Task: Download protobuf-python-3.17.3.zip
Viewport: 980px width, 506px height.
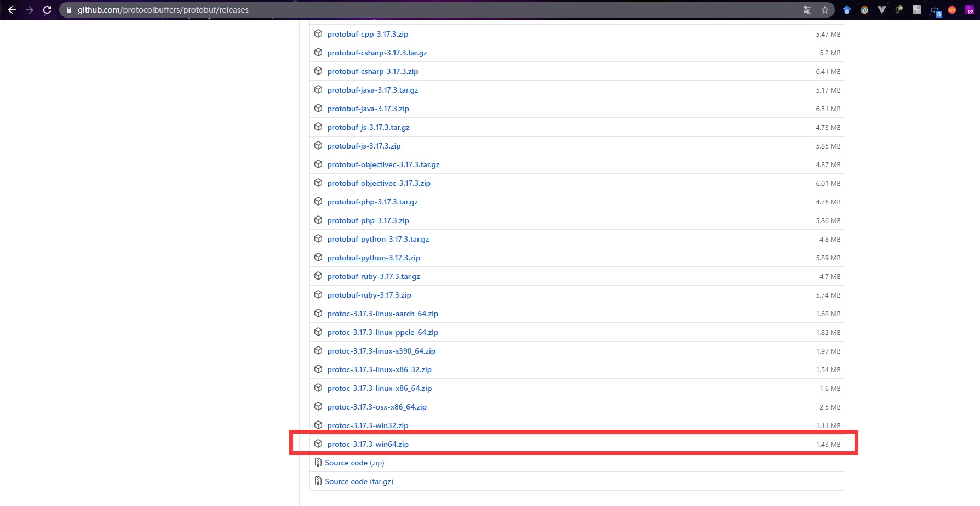Action: coord(374,258)
